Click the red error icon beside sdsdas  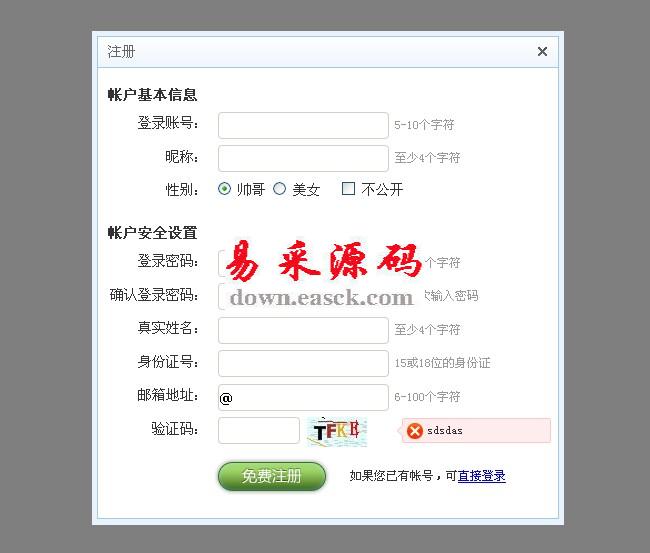[415, 431]
